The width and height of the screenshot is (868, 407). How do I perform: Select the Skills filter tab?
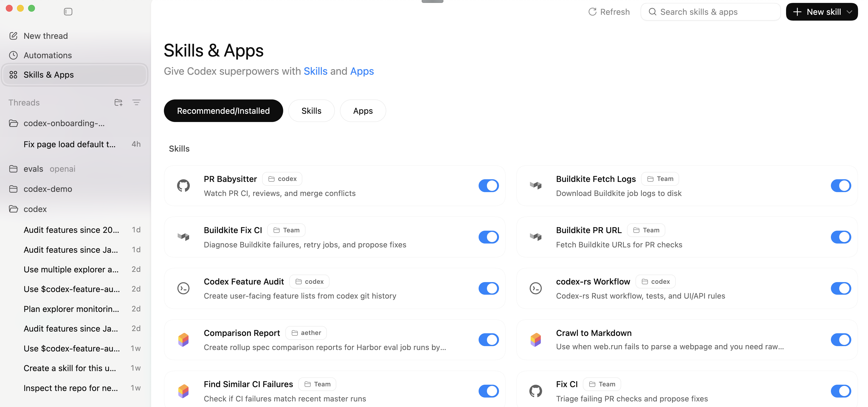311,111
